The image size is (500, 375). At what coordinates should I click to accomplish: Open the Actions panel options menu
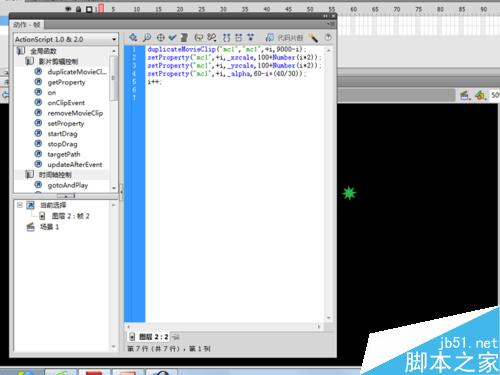pyautogui.click(x=331, y=24)
